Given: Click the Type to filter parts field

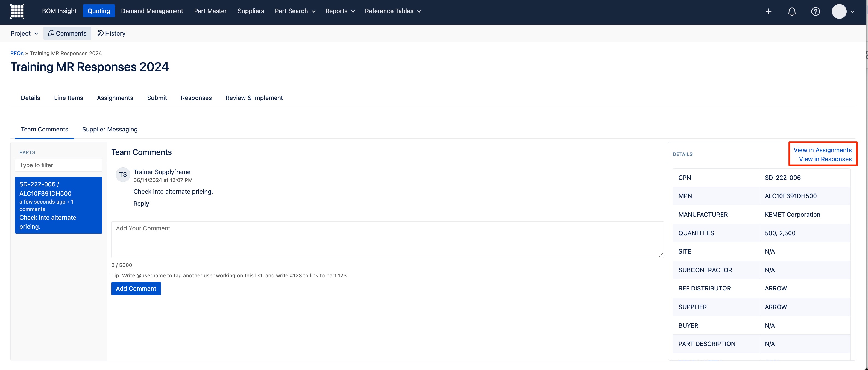Looking at the screenshot, I should (59, 165).
